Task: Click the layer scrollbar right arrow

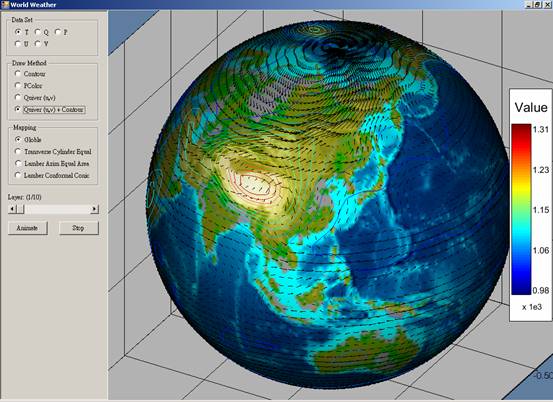Action: point(94,209)
